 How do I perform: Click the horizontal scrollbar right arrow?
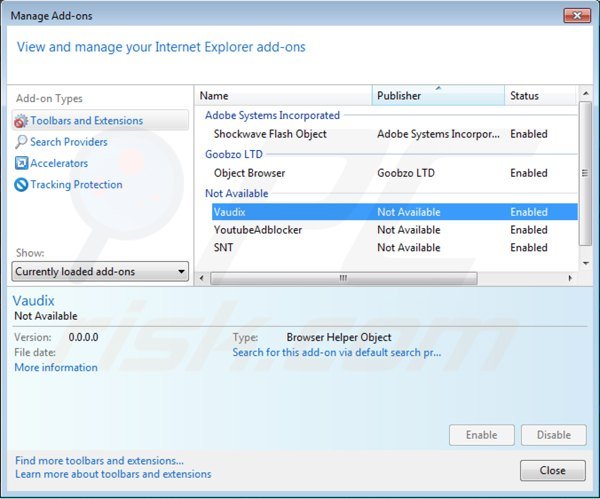[570, 278]
